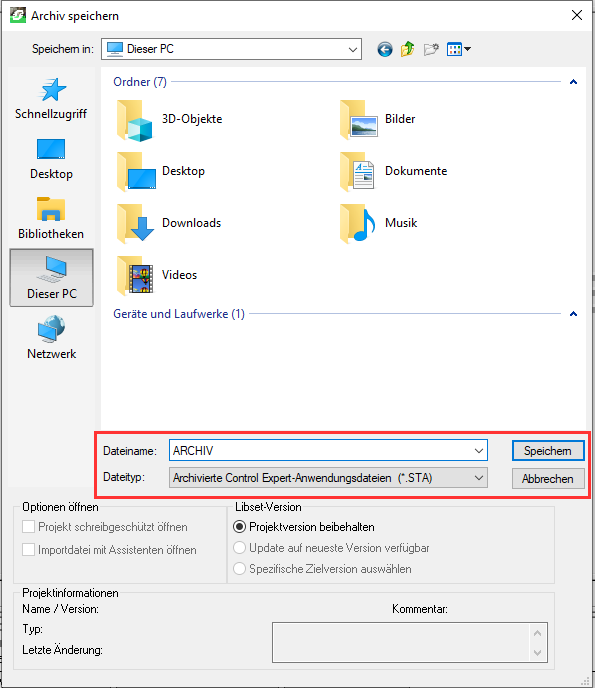595x688 pixels.
Task: Collapse Geräte und Laufwerke group
Action: click(573, 314)
